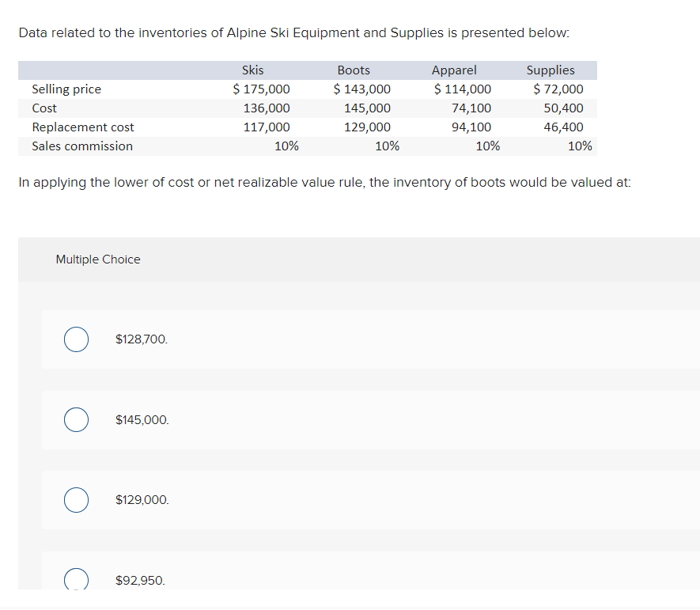Click the Selling price row label
The height and width of the screenshot is (610, 700).
tap(66, 89)
